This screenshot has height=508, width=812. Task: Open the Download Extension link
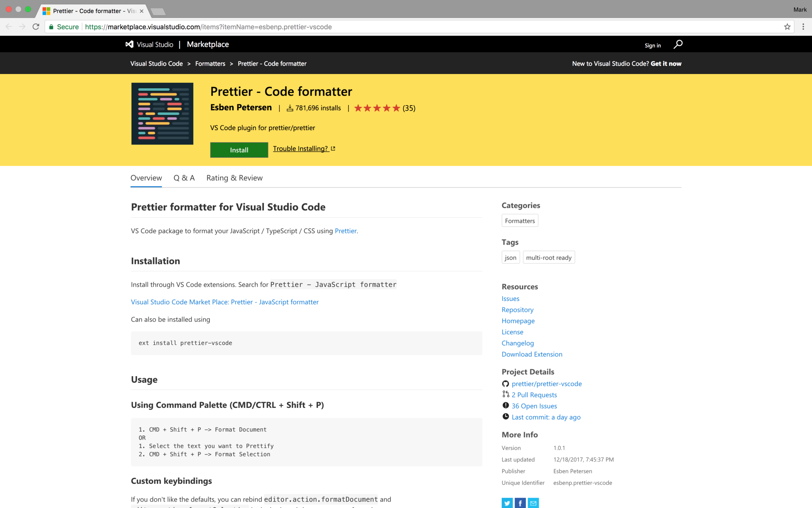coord(532,354)
